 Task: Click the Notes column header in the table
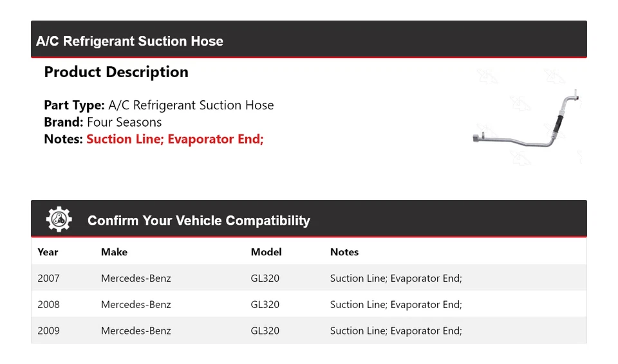pos(344,252)
